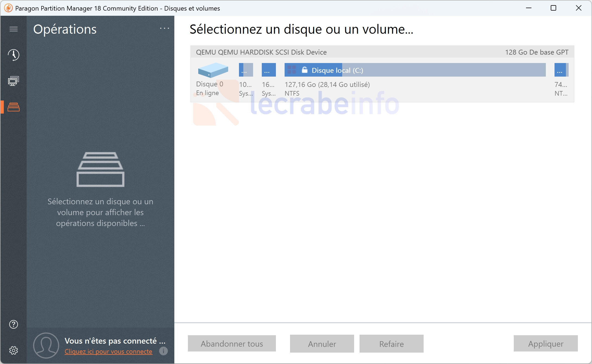Select the Disque 0 drive icon

pyautogui.click(x=213, y=70)
